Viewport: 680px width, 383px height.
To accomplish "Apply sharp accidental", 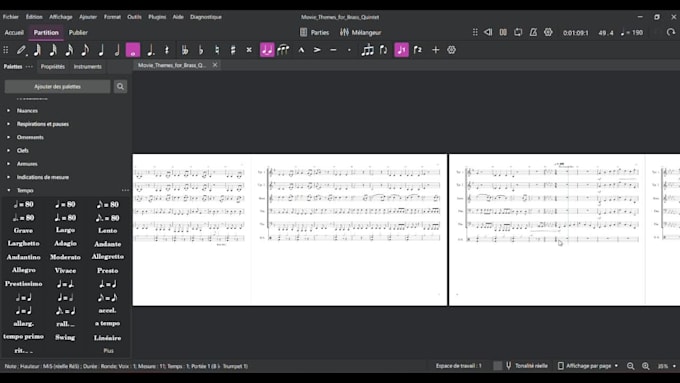I will coord(233,50).
